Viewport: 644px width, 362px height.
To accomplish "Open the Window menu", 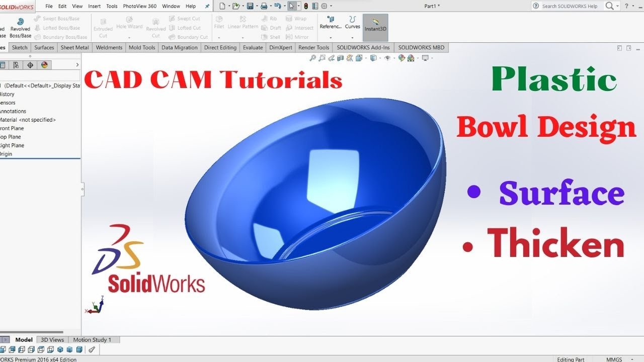I will 171,6.
